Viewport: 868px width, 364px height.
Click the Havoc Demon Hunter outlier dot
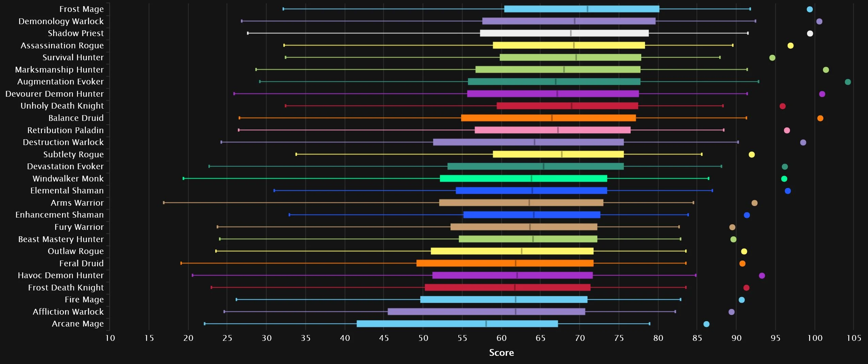point(762,276)
